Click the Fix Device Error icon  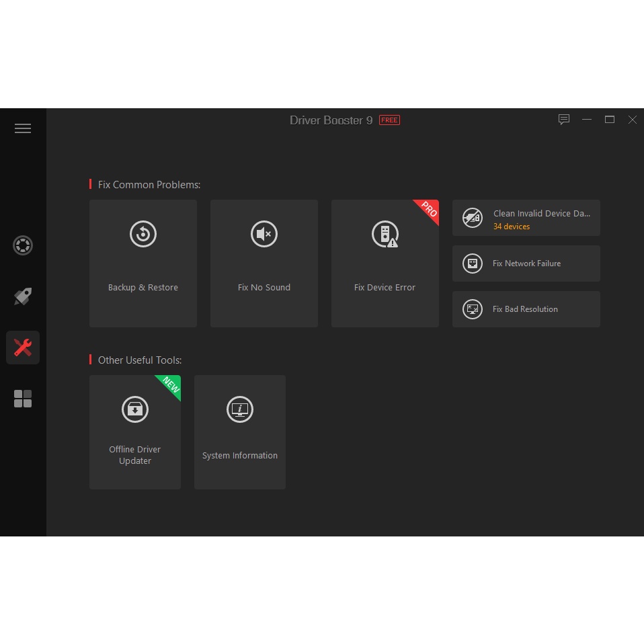pyautogui.click(x=385, y=234)
